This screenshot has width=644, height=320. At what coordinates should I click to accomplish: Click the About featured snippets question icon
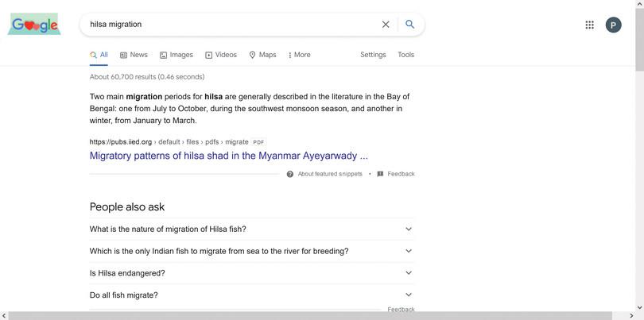coord(290,174)
